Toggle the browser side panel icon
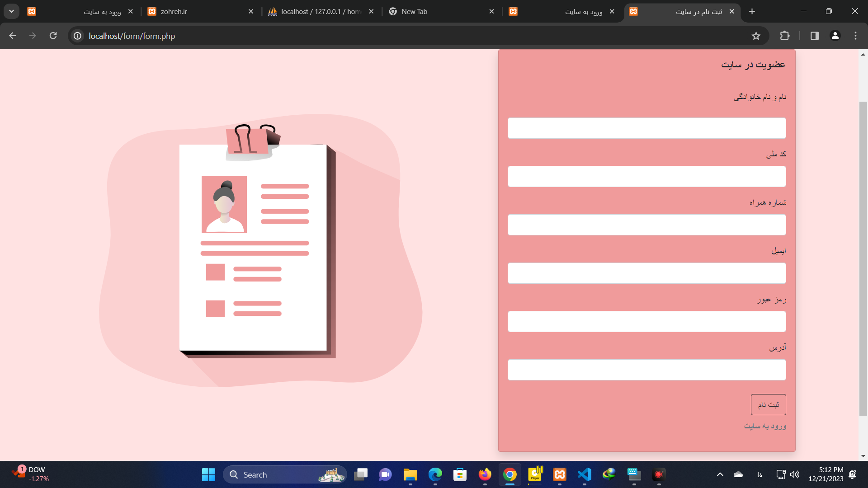Image resolution: width=868 pixels, height=488 pixels. [815, 36]
